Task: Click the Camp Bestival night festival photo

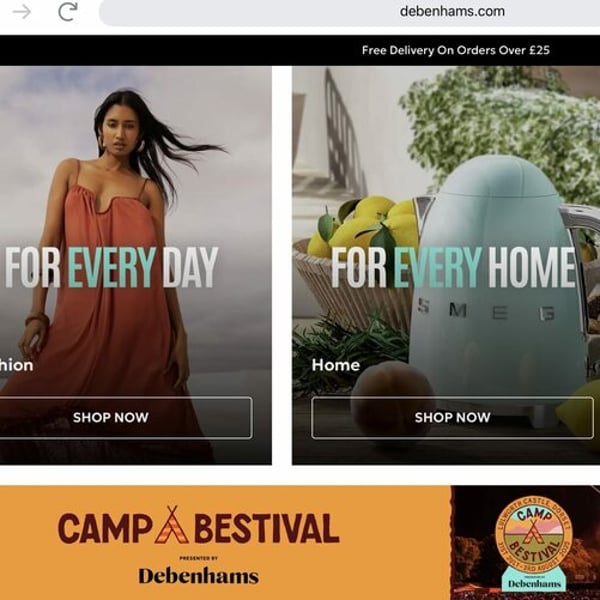Action: pyautogui.click(x=525, y=543)
